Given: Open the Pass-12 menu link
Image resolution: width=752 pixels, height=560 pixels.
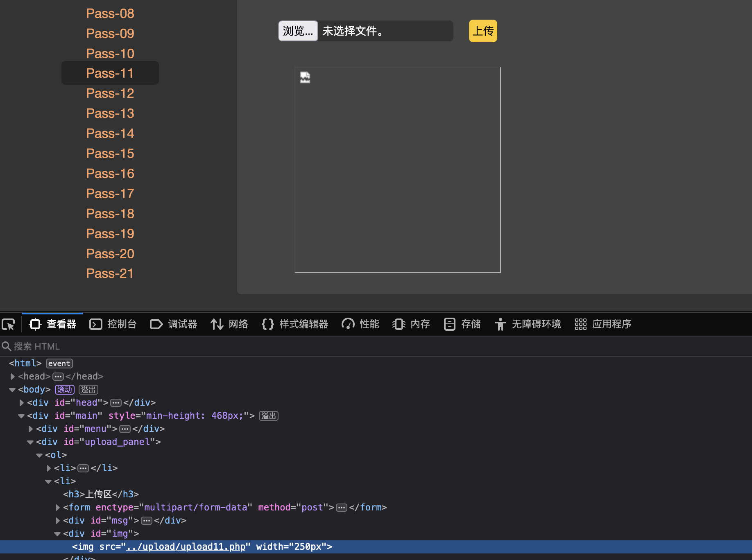Looking at the screenshot, I should pyautogui.click(x=110, y=93).
